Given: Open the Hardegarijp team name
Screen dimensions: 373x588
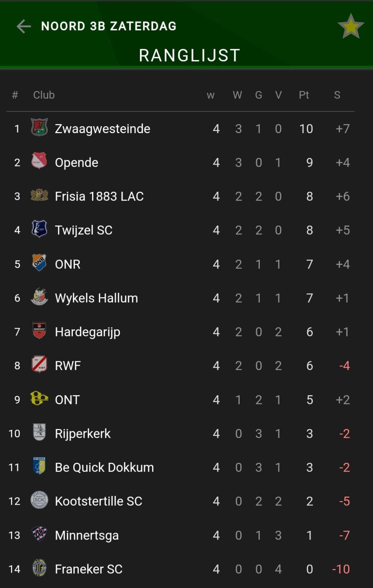Looking at the screenshot, I should click(x=87, y=332).
